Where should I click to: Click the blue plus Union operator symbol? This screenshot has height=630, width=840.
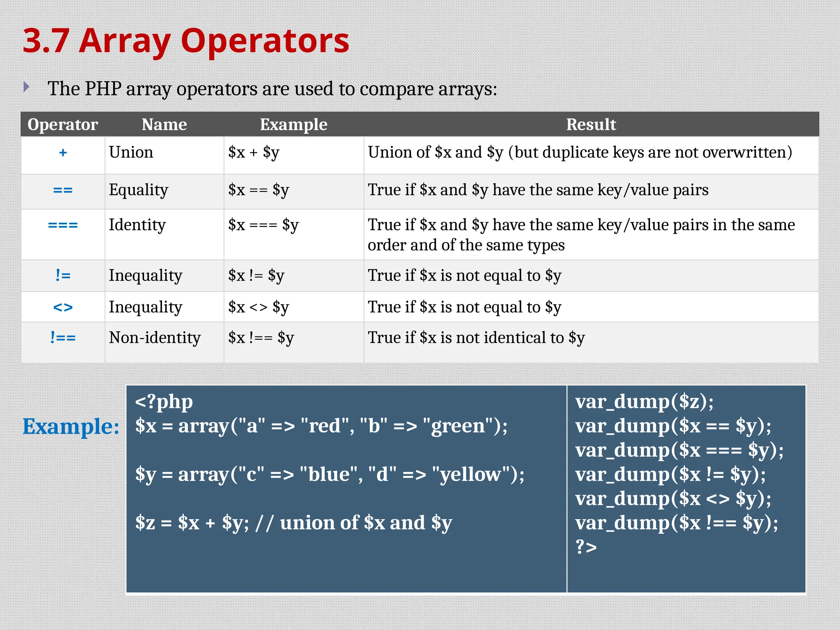[x=63, y=153]
